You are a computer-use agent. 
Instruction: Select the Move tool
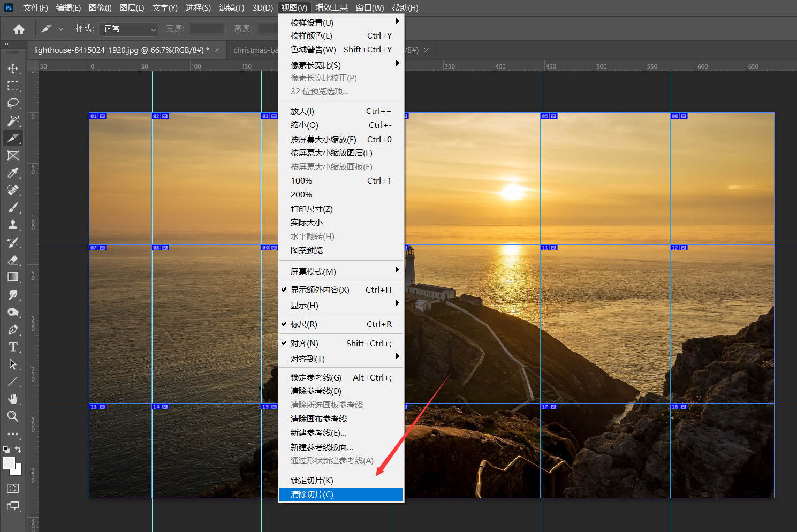(13, 69)
